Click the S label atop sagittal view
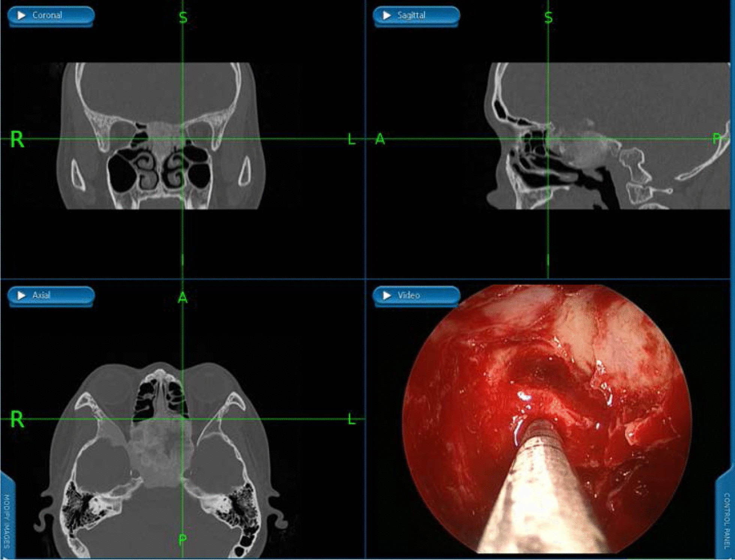Image resolution: width=735 pixels, height=560 pixels. click(549, 18)
